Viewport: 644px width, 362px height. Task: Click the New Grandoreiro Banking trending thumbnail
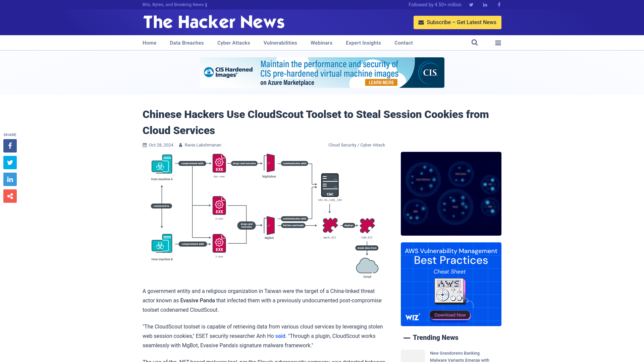[x=413, y=356]
